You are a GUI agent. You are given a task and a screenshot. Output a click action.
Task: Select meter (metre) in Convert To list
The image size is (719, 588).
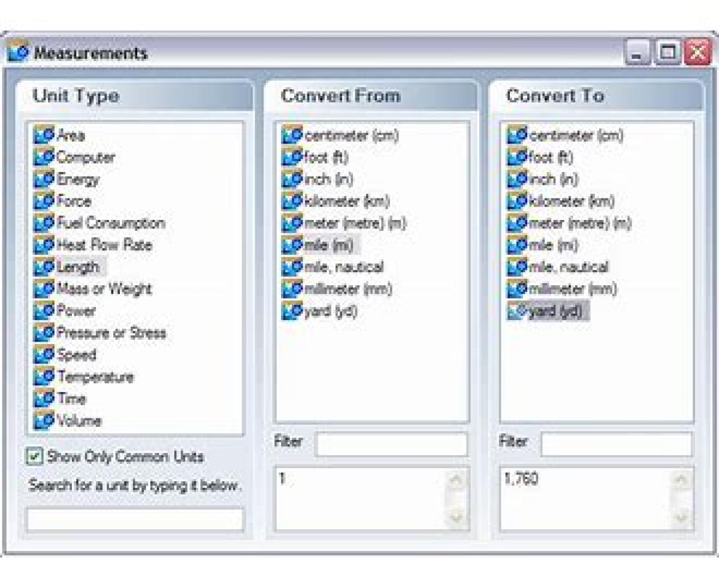[579, 224]
